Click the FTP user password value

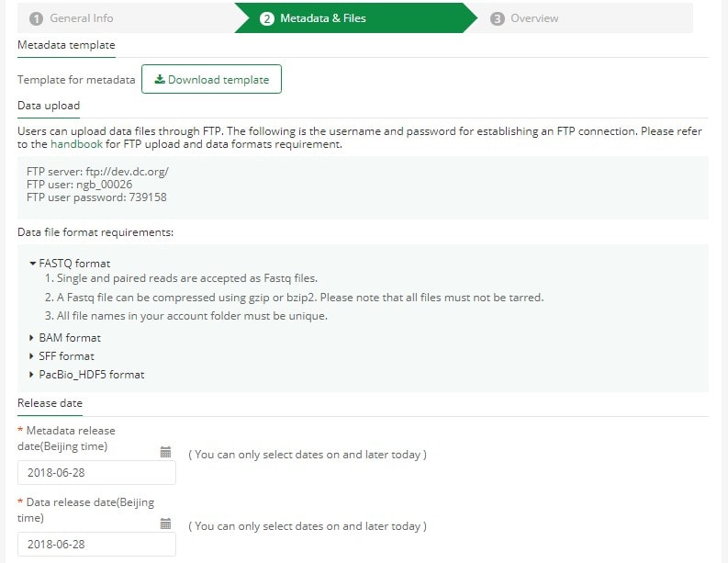point(148,197)
